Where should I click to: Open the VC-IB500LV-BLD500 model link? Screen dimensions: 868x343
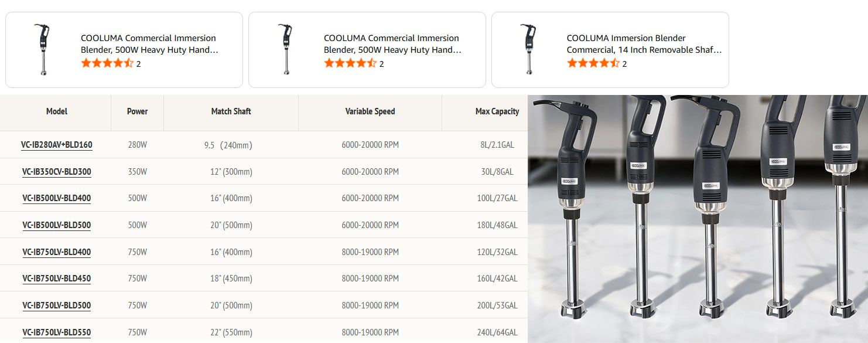[57, 225]
